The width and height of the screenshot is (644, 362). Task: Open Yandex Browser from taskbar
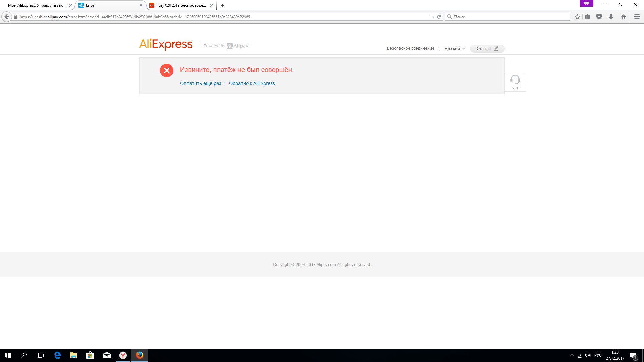[123, 355]
